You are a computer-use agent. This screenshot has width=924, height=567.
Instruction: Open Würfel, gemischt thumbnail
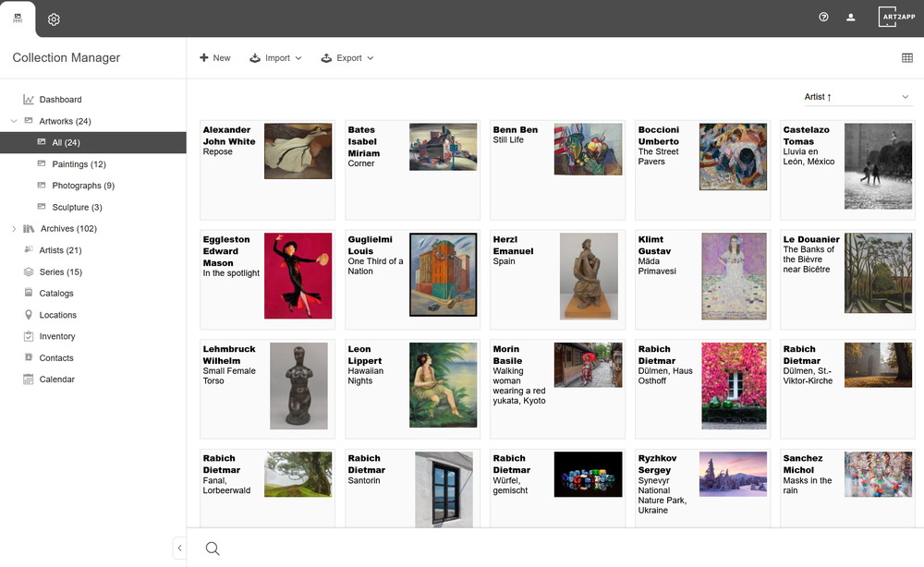pyautogui.click(x=588, y=475)
